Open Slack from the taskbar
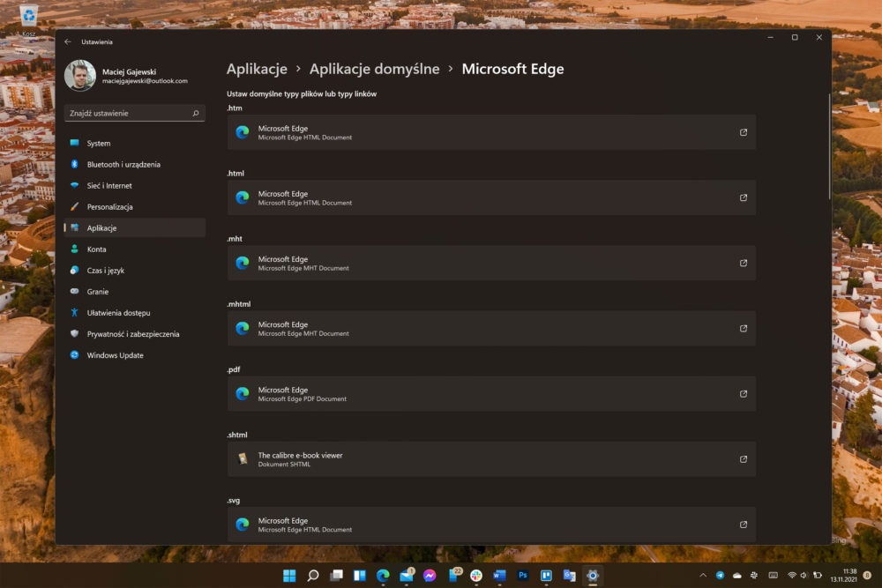 coord(476,575)
